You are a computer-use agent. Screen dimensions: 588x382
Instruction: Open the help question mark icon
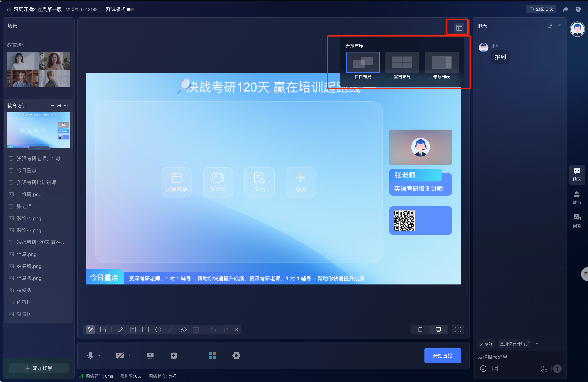click(578, 9)
